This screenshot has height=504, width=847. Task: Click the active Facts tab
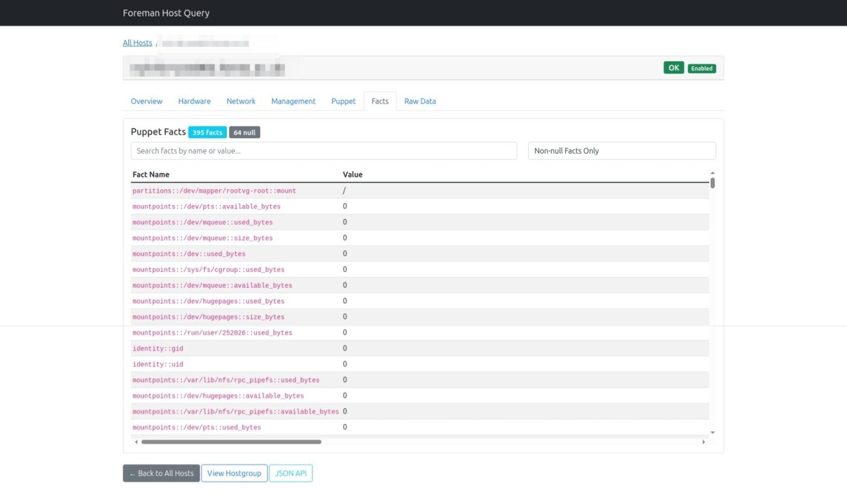(379, 101)
